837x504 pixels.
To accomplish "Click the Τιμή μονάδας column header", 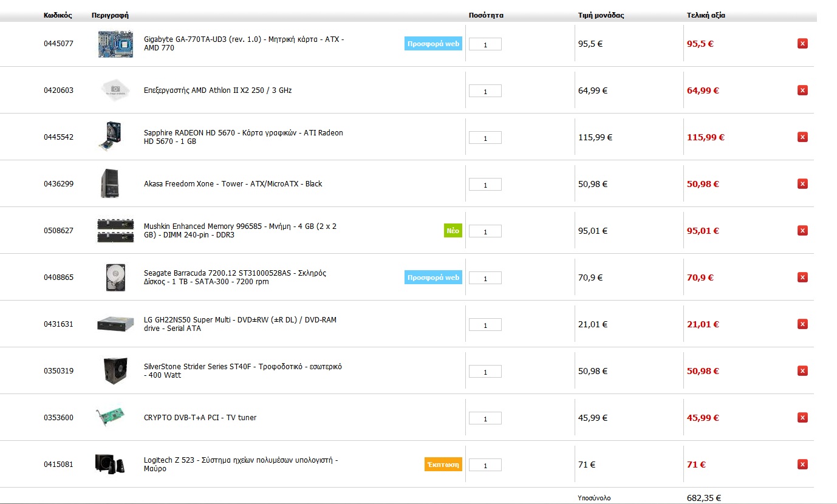I will point(601,15).
